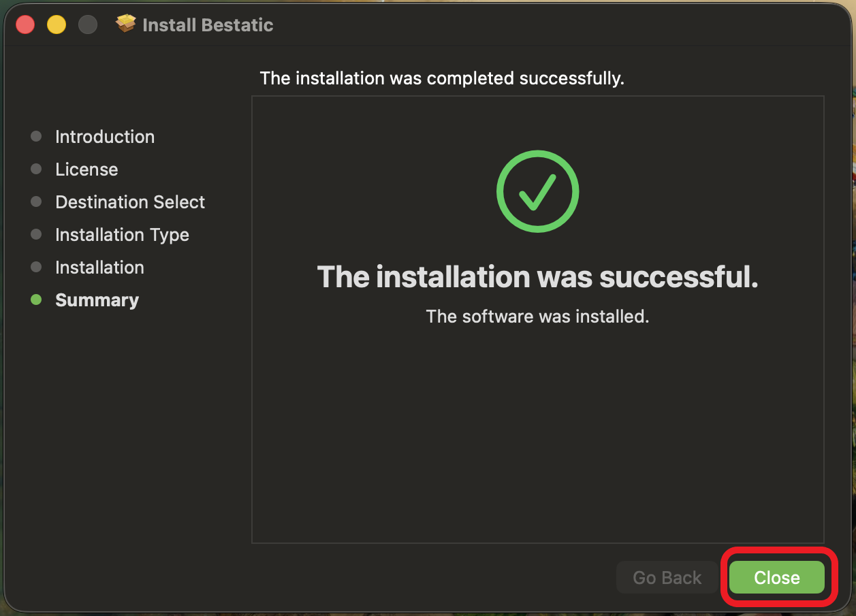The height and width of the screenshot is (616, 856).
Task: Select the Installation Type step
Action: (122, 234)
